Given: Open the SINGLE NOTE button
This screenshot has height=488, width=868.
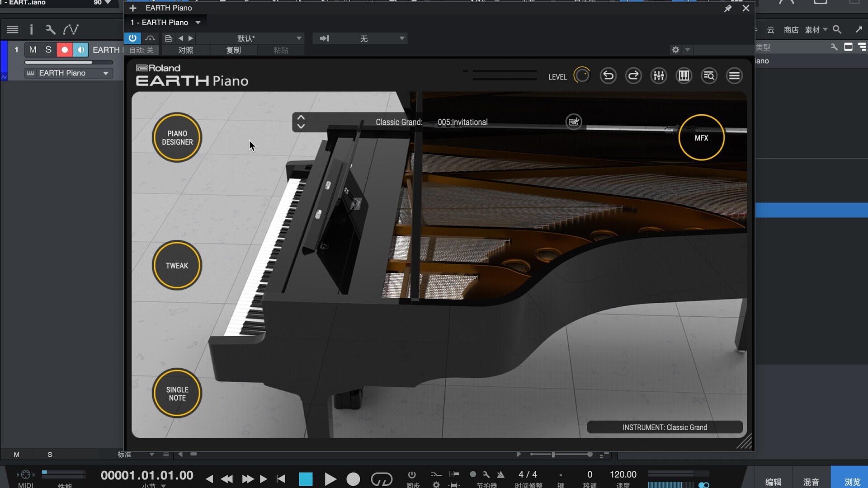Looking at the screenshot, I should 177,394.
